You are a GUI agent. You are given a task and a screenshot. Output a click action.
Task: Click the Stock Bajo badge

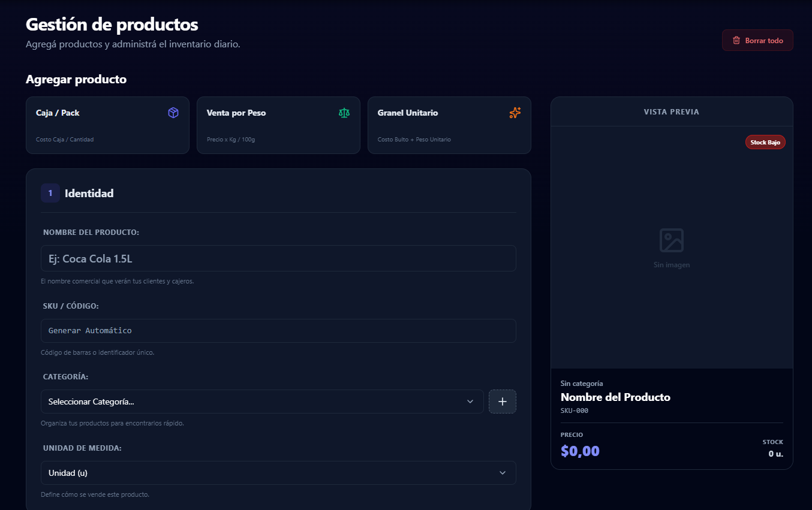(x=765, y=142)
